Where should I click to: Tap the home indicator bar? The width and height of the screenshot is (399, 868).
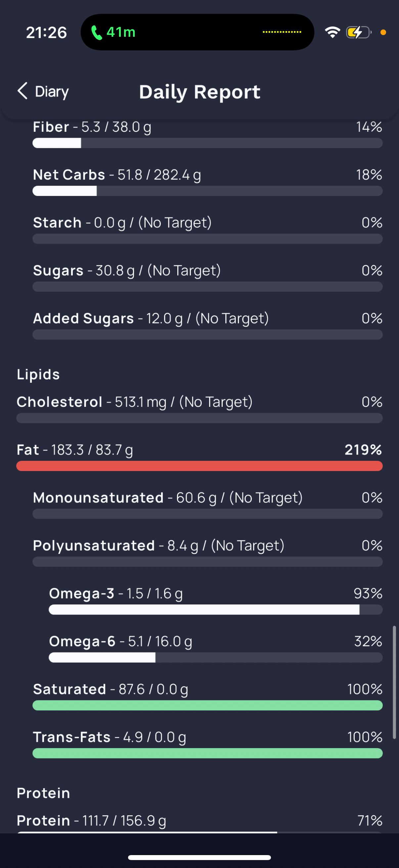pyautogui.click(x=199, y=857)
